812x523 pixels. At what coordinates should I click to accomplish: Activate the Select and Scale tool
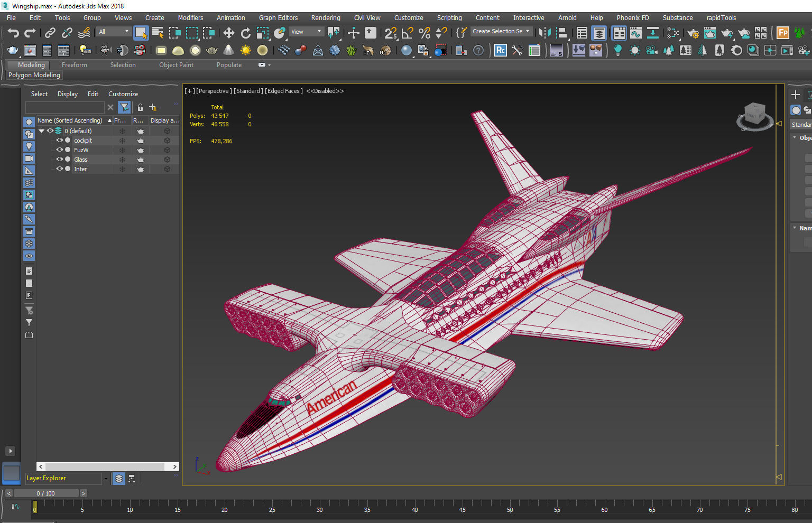point(262,33)
